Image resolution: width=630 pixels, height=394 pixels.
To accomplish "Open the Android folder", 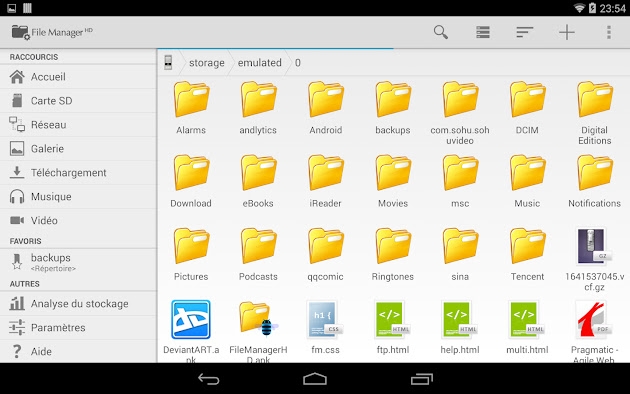I will pyautogui.click(x=325, y=108).
